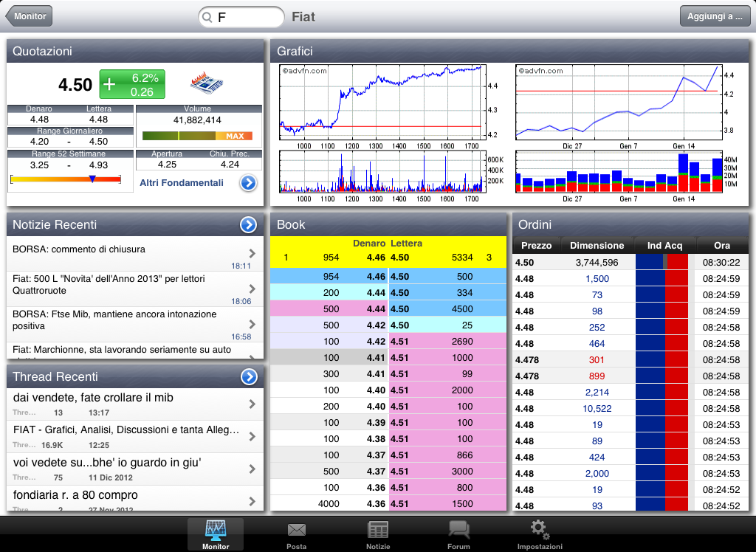Screen dimensions: 756x552
Task: Click the Book panel header
Action: pos(388,224)
